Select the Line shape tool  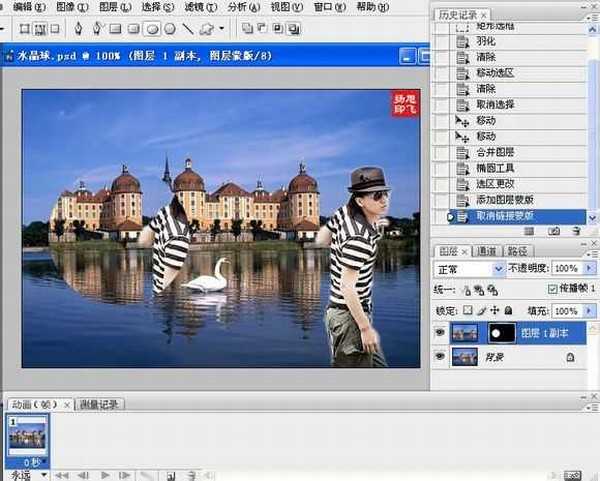pos(188,28)
